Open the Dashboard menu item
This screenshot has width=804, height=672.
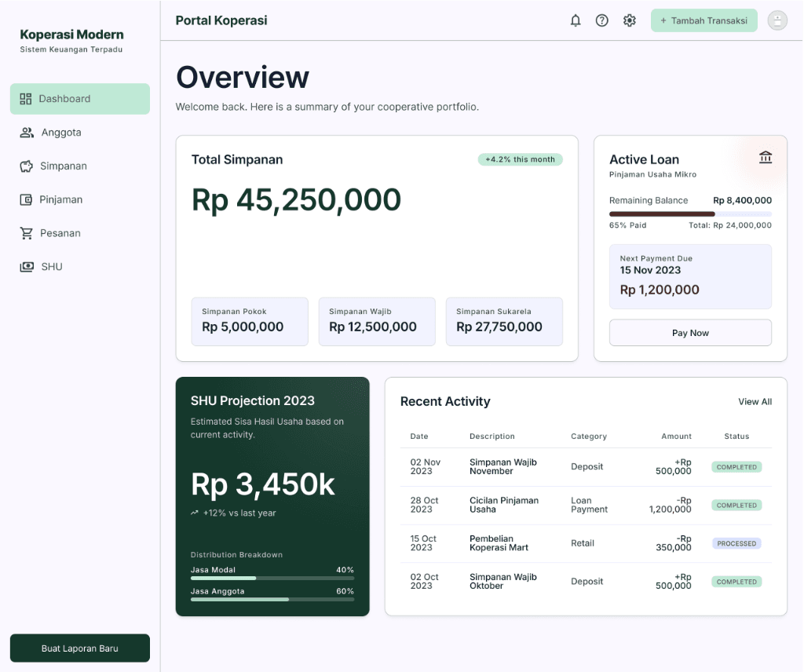[x=80, y=99]
